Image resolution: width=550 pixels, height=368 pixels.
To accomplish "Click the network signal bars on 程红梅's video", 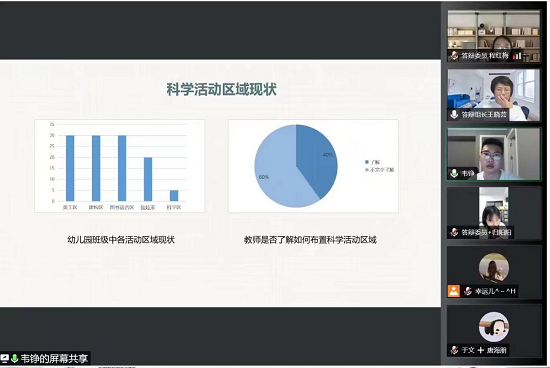I will (517, 56).
